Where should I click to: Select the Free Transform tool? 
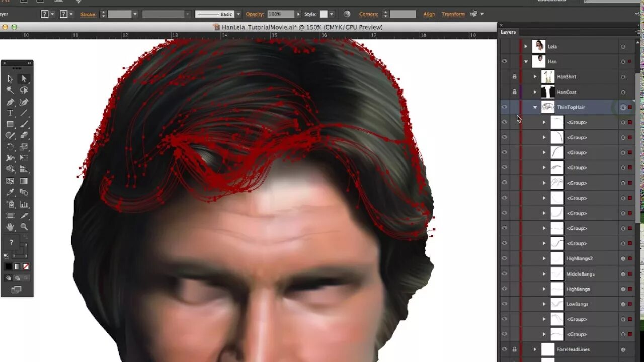pyautogui.click(x=24, y=158)
